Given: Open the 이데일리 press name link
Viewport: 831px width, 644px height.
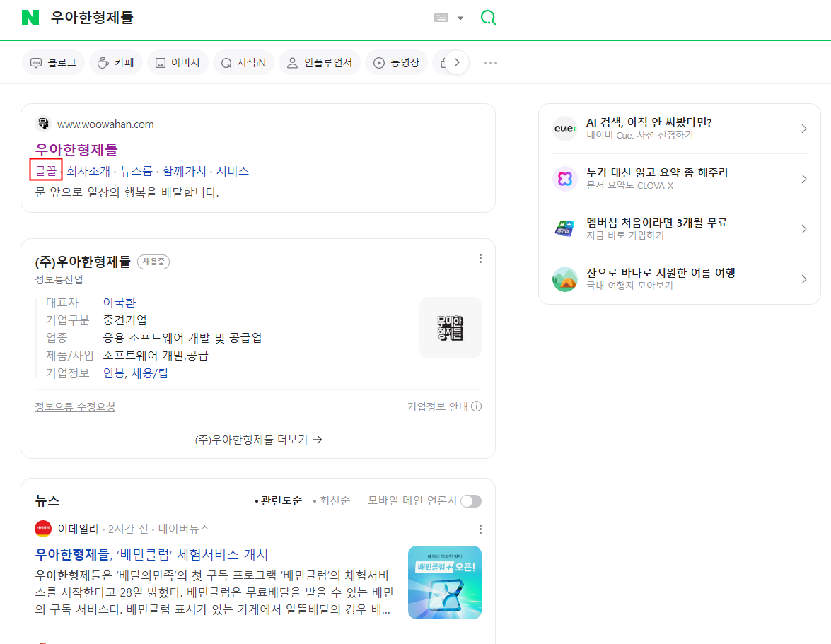Looking at the screenshot, I should point(78,529).
